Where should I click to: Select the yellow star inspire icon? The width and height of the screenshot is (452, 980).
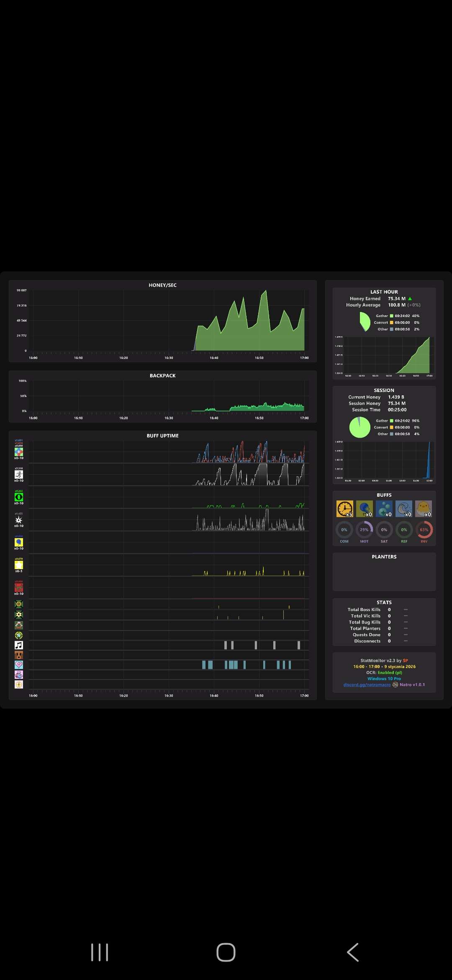click(19, 565)
